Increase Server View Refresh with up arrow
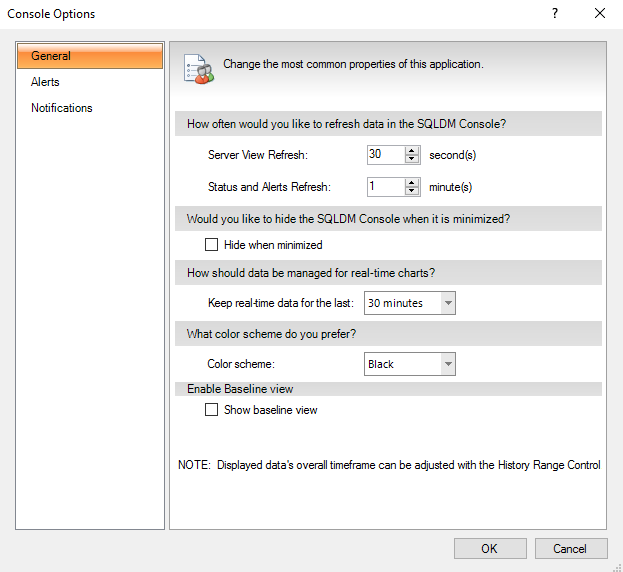 coord(412,151)
